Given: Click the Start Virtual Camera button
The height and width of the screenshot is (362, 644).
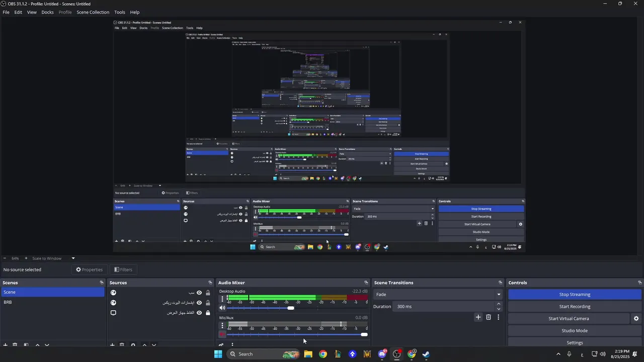Looking at the screenshot, I should tap(569, 319).
